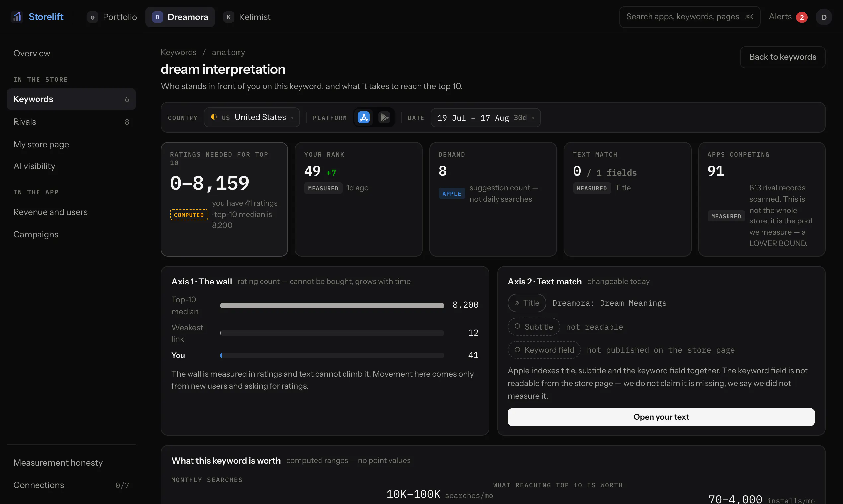Click the Storelift brand name
This screenshot has width=843, height=504.
coord(46,17)
